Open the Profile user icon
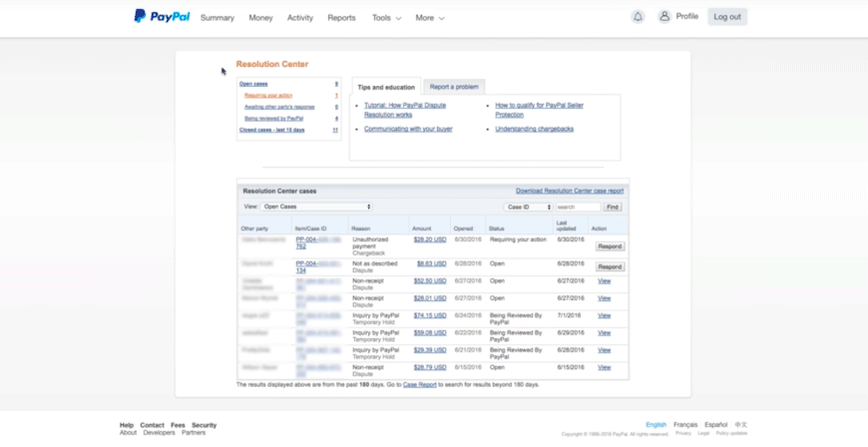This screenshot has width=868, height=447. point(664,16)
